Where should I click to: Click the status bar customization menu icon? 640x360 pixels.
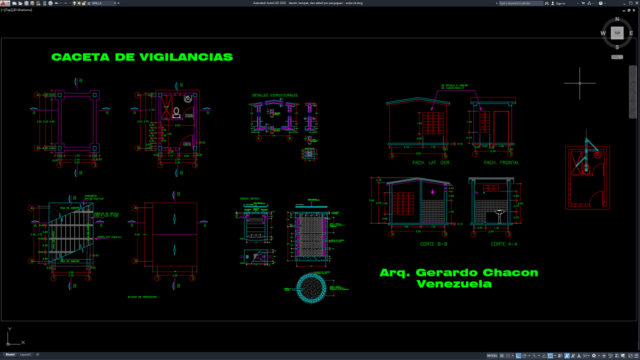coord(636,356)
